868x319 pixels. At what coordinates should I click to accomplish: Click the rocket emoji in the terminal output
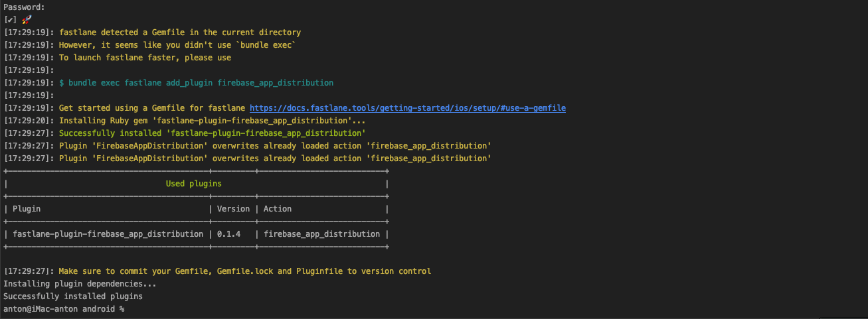coord(27,20)
